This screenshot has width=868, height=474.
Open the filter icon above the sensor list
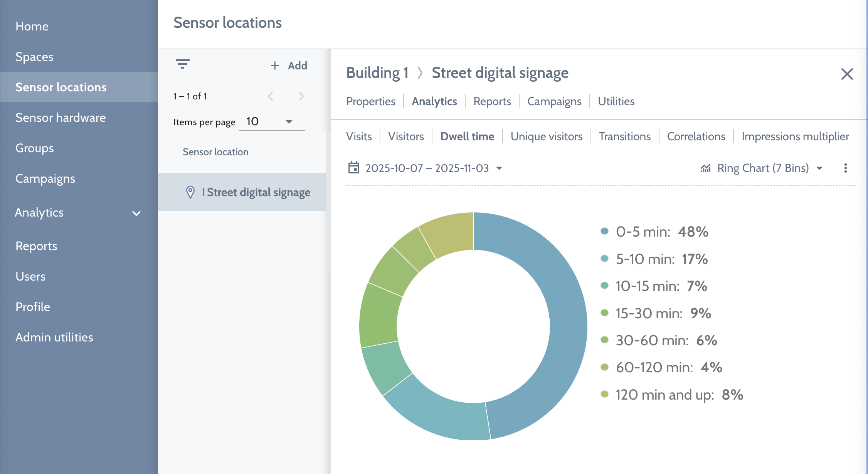tap(183, 64)
